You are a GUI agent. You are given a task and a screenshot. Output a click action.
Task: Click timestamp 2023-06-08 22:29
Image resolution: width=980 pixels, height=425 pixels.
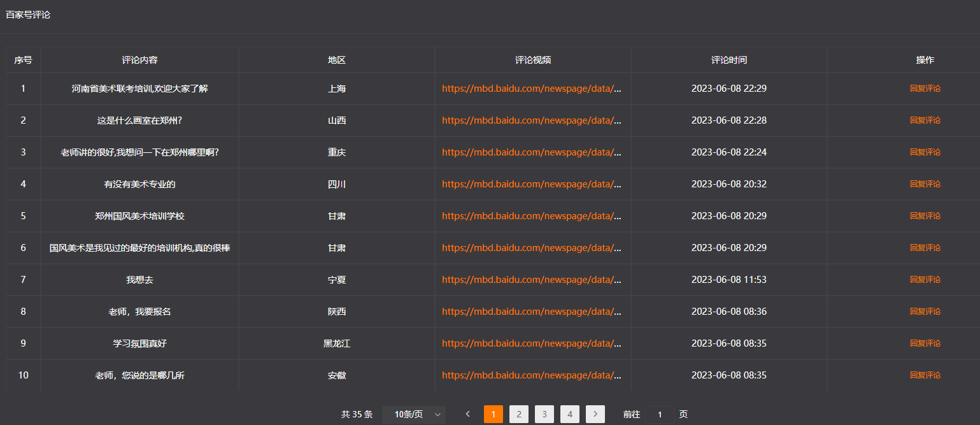click(729, 89)
